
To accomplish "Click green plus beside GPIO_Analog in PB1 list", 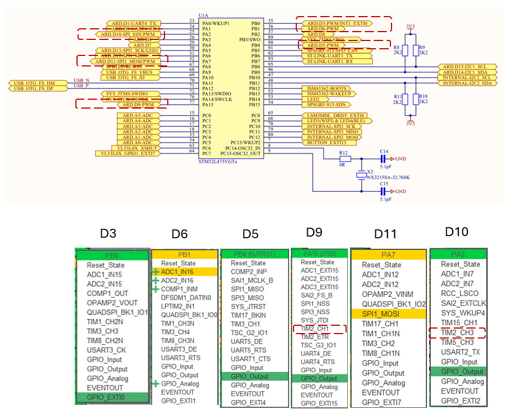I will pyautogui.click(x=156, y=384).
